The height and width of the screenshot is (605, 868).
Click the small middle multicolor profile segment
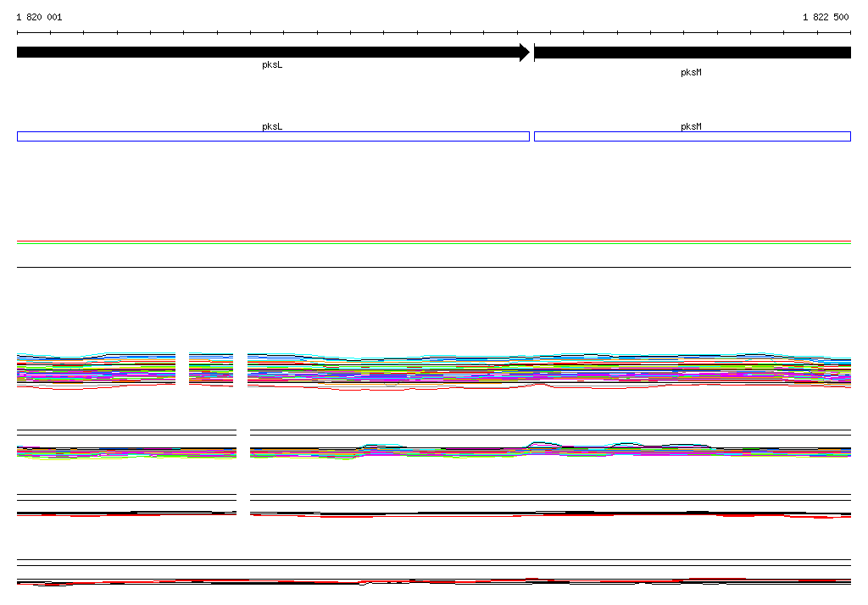click(x=211, y=369)
